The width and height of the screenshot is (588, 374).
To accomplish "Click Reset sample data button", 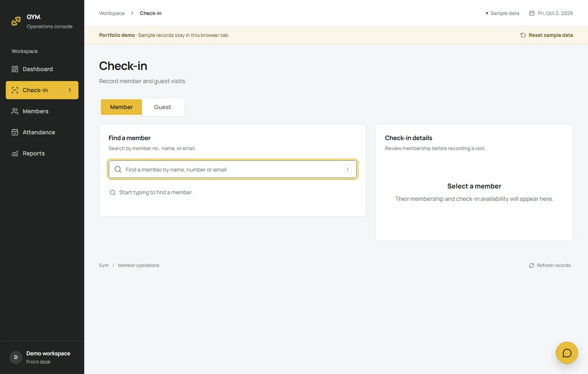I will click(546, 35).
